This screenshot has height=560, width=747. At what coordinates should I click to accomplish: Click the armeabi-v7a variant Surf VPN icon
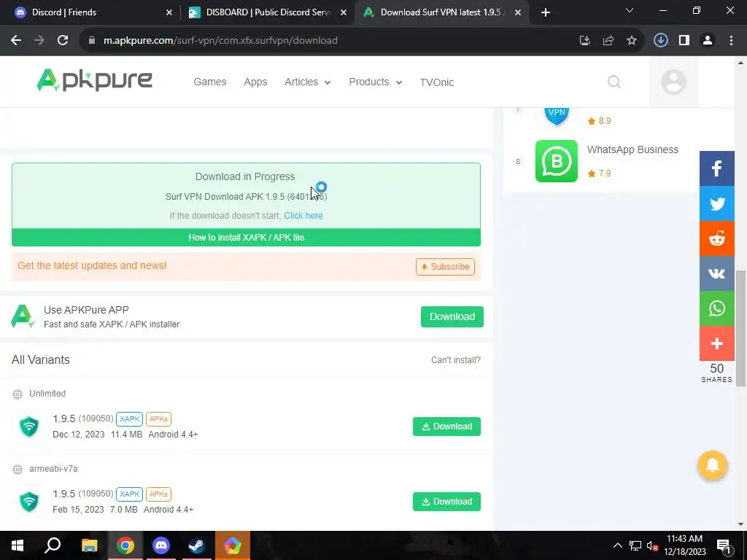[x=29, y=502]
